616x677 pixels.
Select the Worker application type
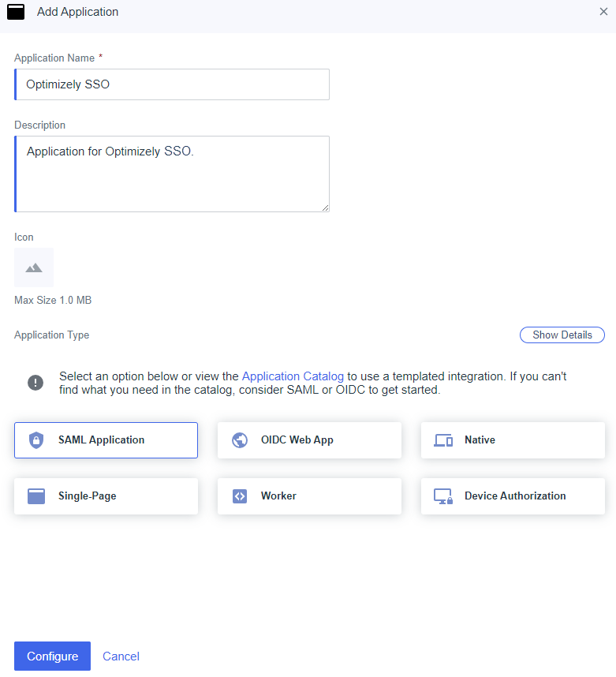point(309,496)
